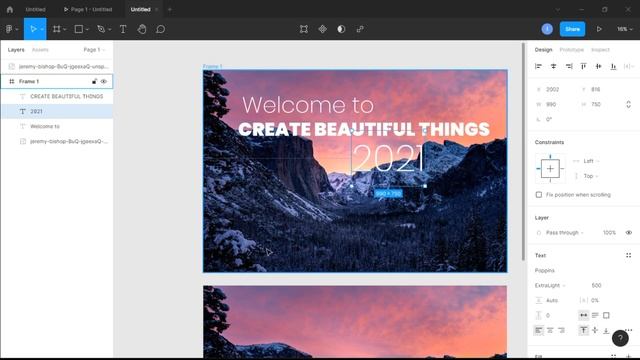Click the Edit object icon in toolbar center
The image size is (640, 360).
pos(304,29)
